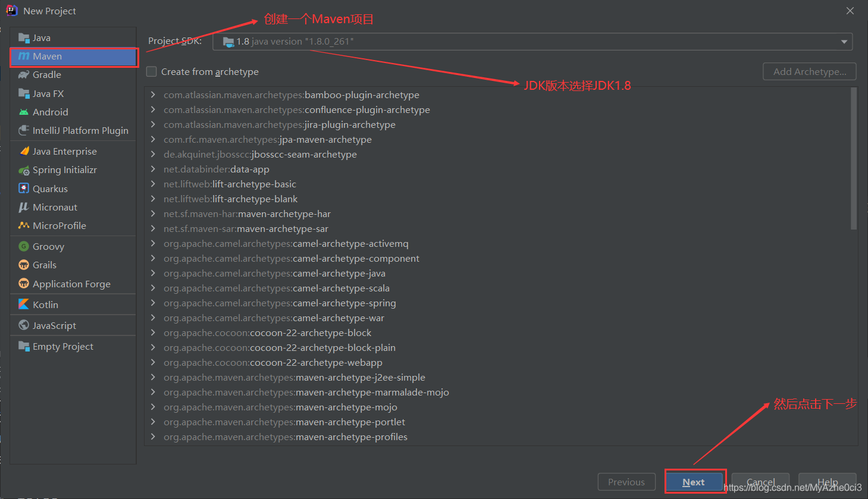Expand jbosscc-seam-archetype node
The height and width of the screenshot is (499, 868).
pos(153,154)
